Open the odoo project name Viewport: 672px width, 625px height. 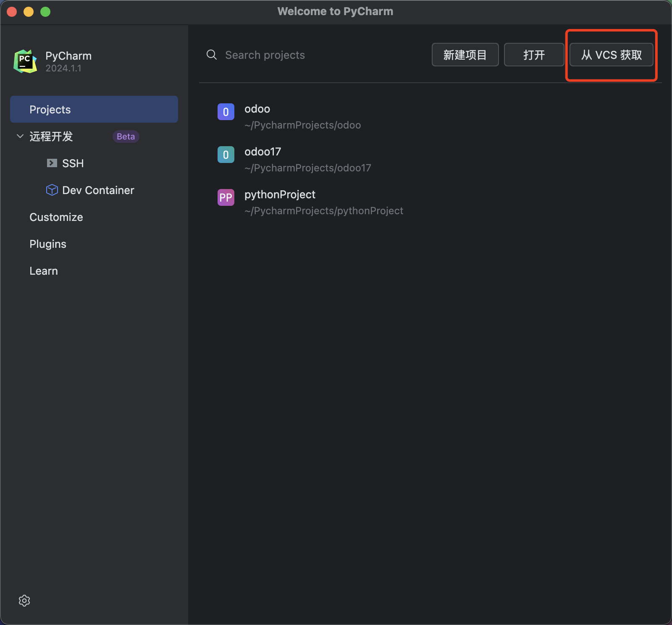(257, 109)
